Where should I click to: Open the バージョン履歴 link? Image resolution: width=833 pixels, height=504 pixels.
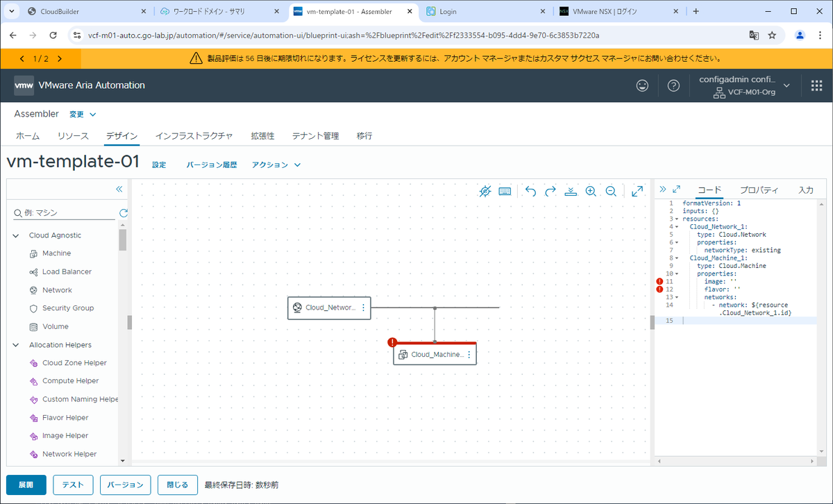(212, 165)
